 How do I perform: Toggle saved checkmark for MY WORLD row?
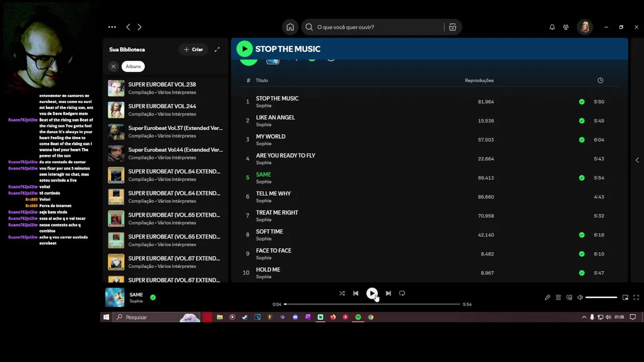pyautogui.click(x=582, y=140)
